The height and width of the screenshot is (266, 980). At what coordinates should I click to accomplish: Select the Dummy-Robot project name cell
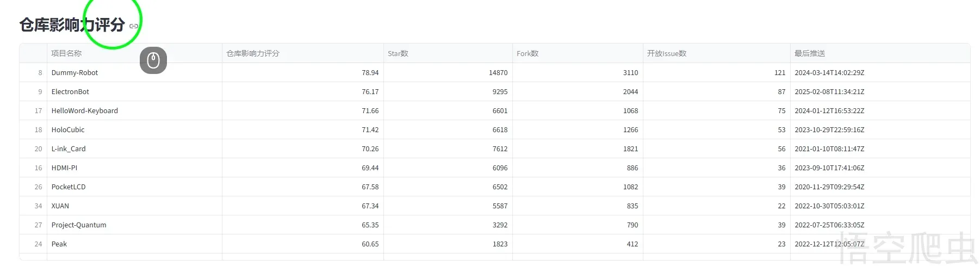tap(75, 72)
